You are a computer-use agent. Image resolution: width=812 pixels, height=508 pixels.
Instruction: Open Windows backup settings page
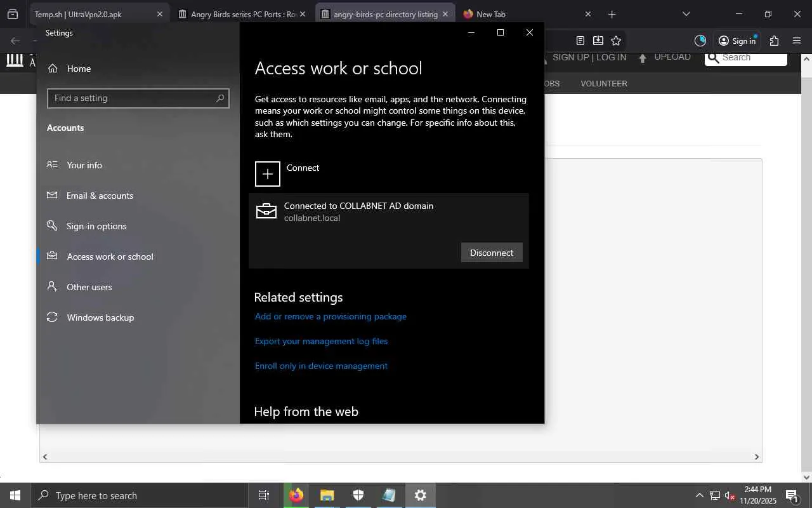(138, 317)
